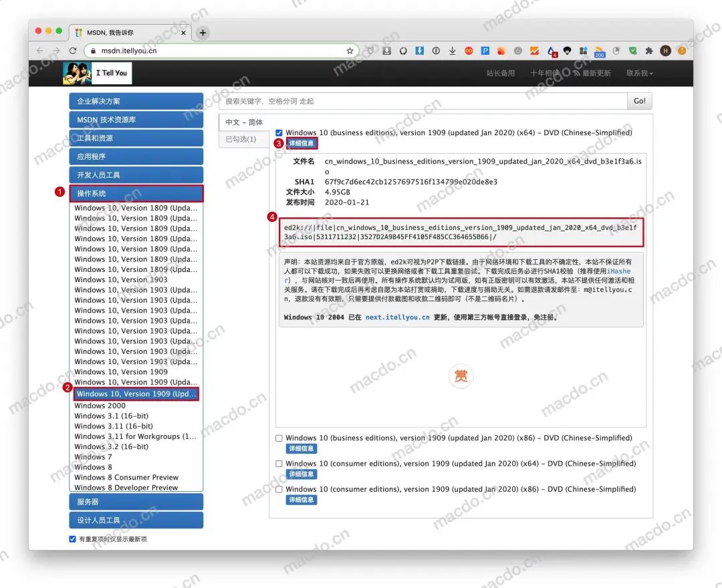This screenshot has height=588, width=722.
Task: Click the browser back arrow
Action: [x=40, y=51]
